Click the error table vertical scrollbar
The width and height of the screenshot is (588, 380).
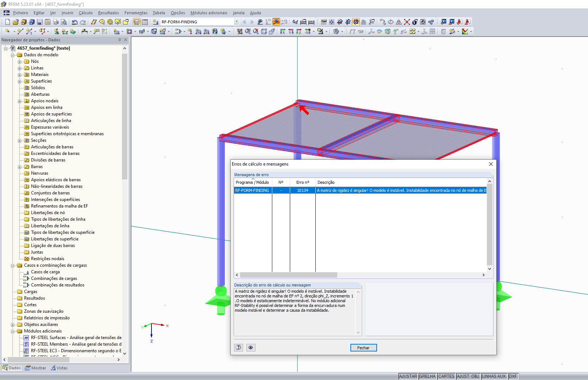click(489, 225)
